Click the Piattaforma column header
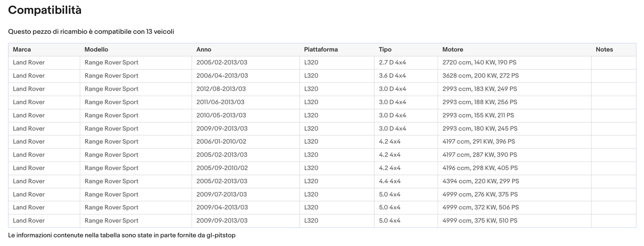 click(321, 49)
